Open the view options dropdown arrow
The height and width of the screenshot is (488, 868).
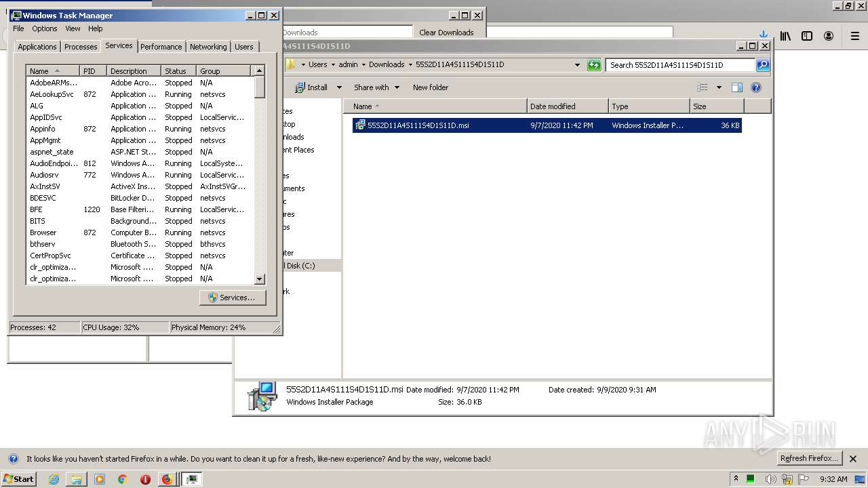(719, 87)
